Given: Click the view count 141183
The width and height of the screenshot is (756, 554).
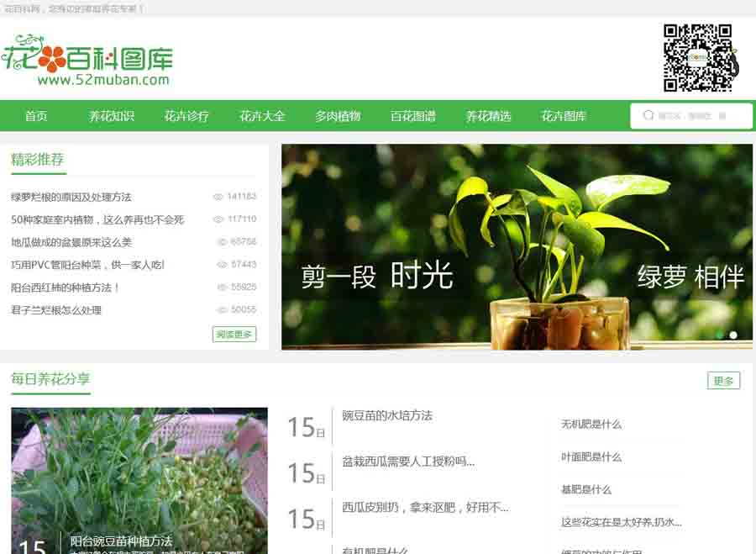Looking at the screenshot, I should click(x=242, y=197).
